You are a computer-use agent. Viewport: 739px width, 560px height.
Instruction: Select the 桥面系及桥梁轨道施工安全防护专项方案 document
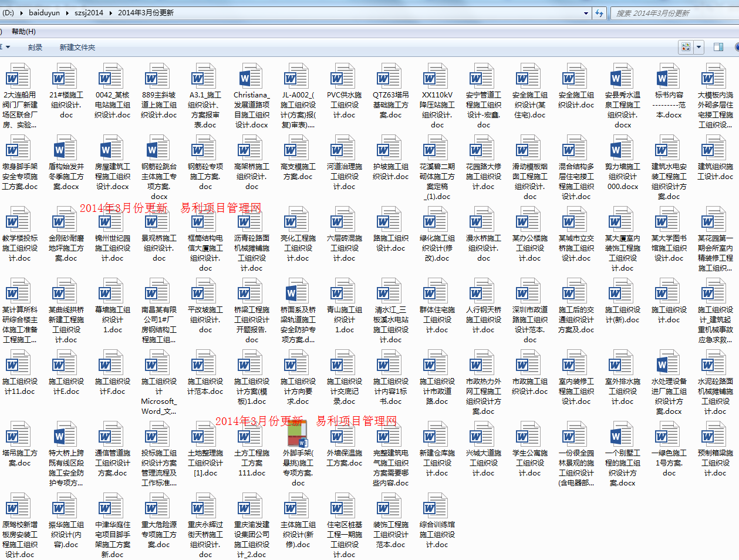pos(298,294)
